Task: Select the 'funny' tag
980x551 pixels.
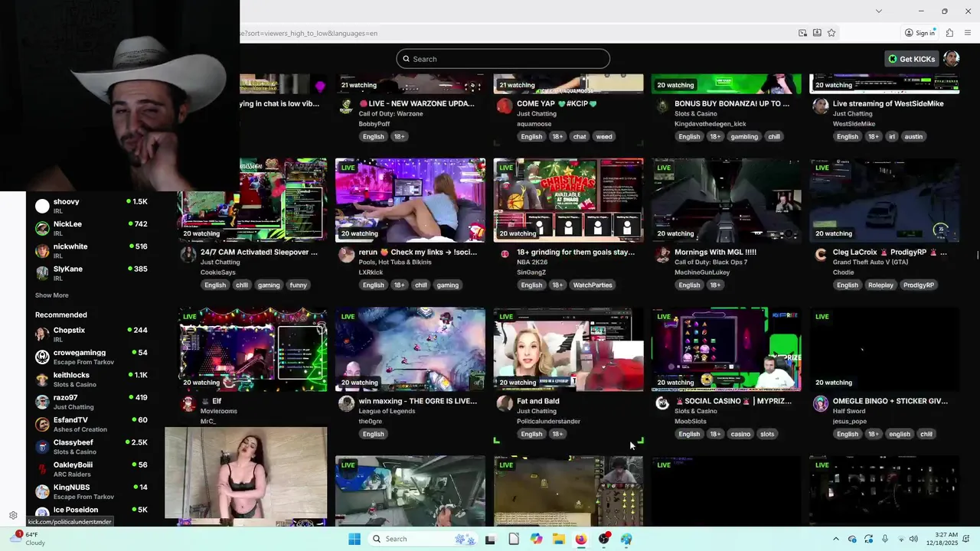Action: [298, 285]
